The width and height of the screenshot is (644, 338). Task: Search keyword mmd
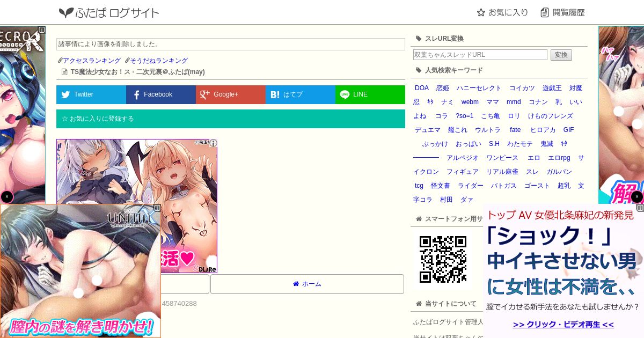click(x=514, y=102)
